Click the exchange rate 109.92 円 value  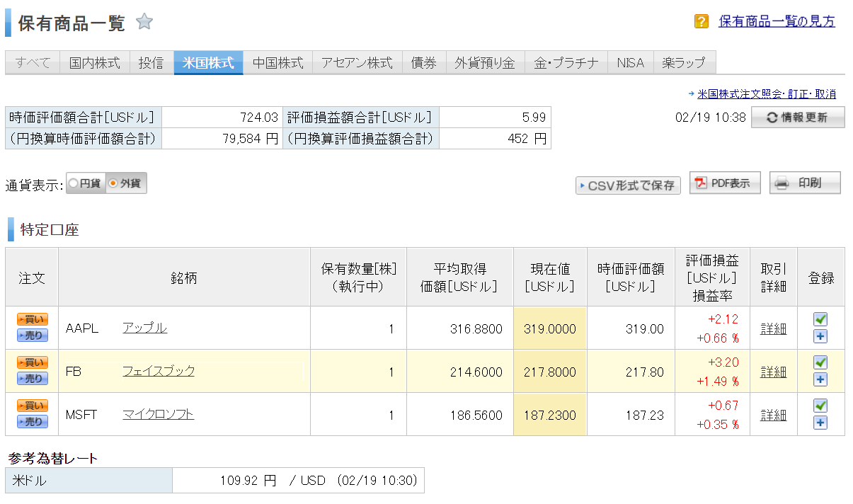[x=248, y=481]
